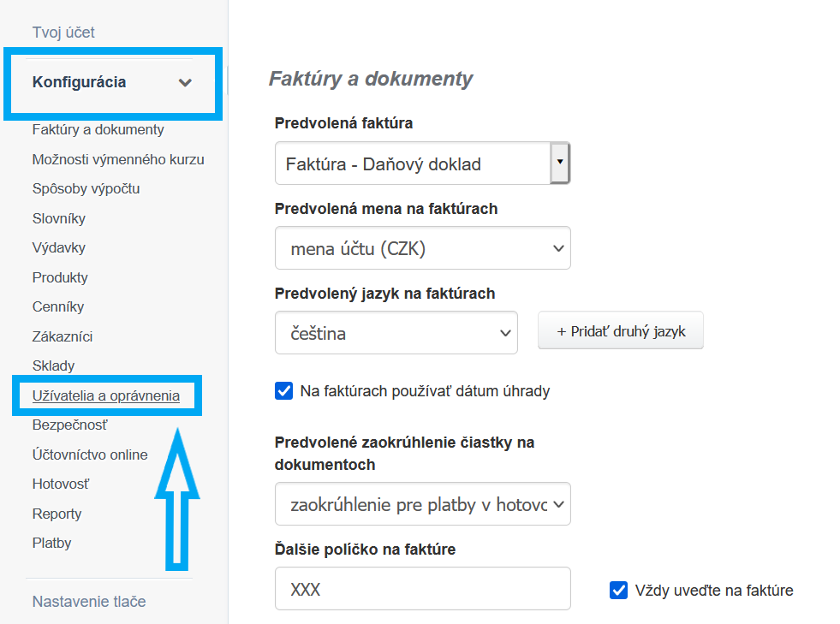Click the Ďalšie políčko input field
Image resolution: width=840 pixels, height=624 pixels.
pos(422,589)
